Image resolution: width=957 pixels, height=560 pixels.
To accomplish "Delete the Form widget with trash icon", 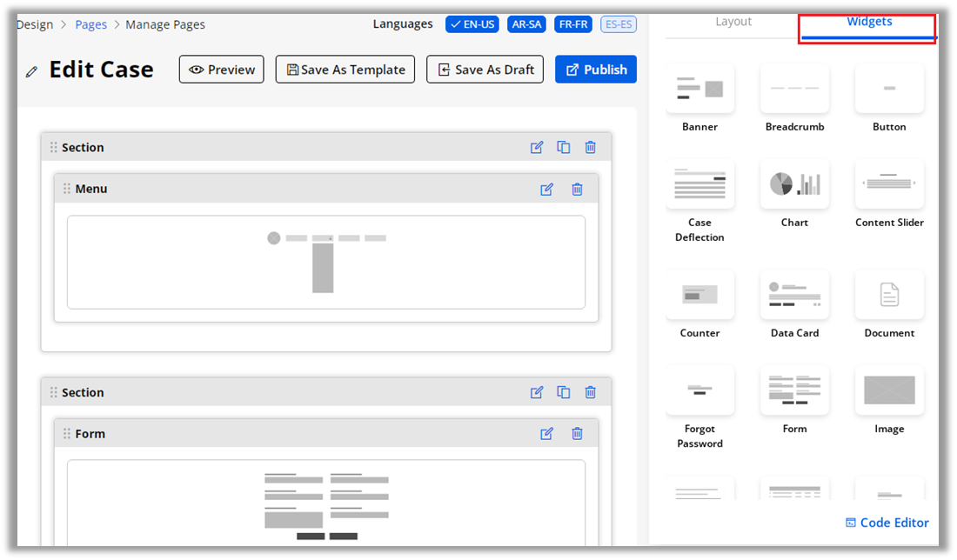I will pos(577,434).
